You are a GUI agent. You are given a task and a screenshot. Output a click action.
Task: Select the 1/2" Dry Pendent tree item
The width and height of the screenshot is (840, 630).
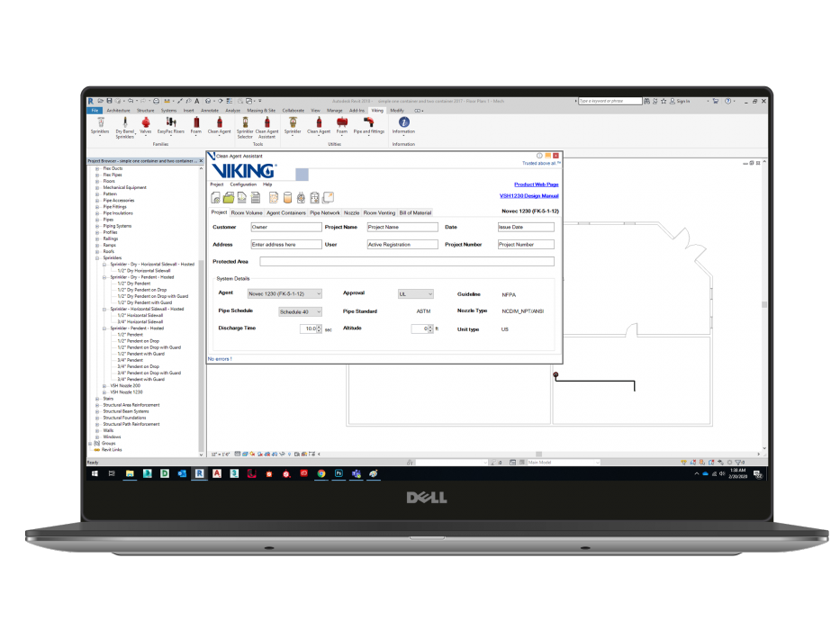134,283
